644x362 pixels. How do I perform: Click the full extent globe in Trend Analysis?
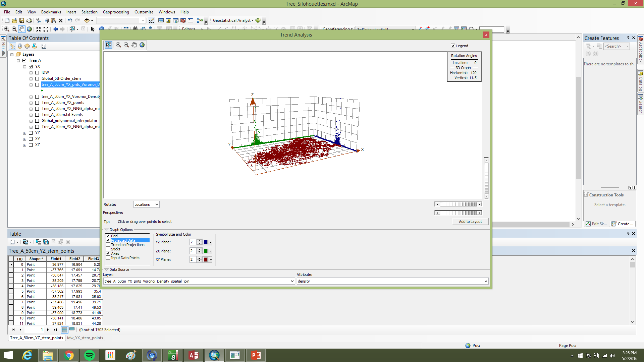[142, 45]
